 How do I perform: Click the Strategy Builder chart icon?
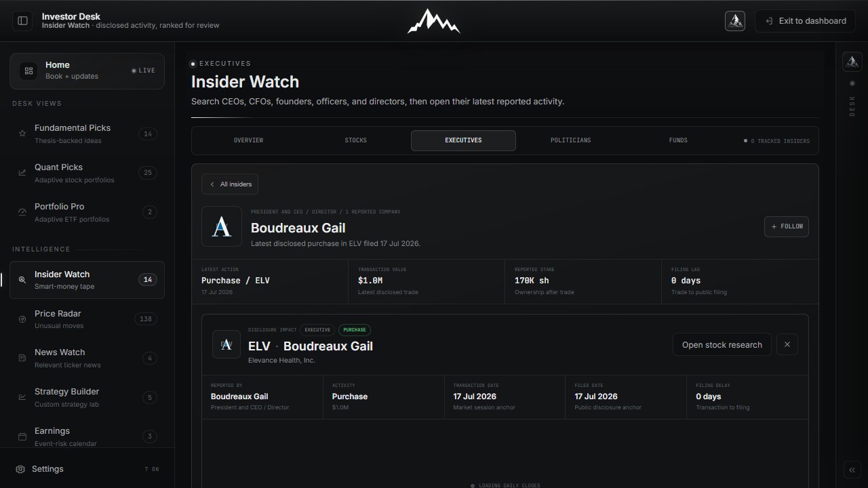(22, 397)
